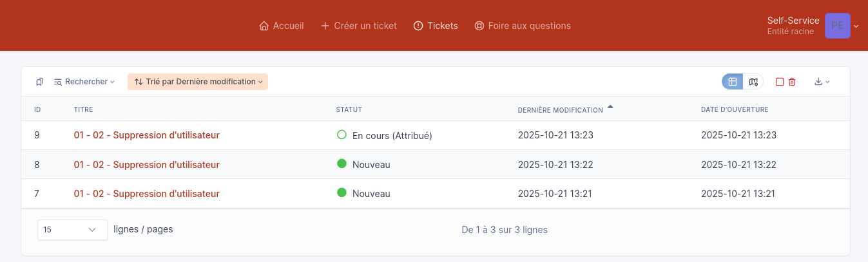
Task: Open the export download menu
Action: click(x=822, y=82)
